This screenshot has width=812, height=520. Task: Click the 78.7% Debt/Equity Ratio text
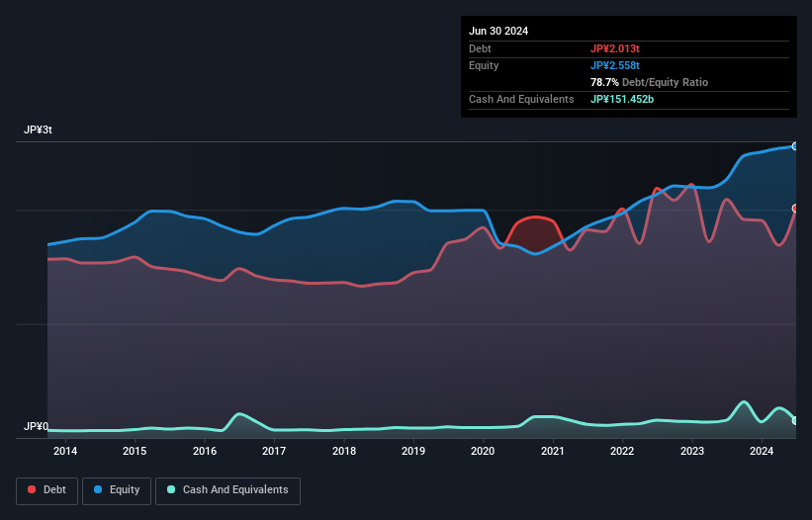pyautogui.click(x=649, y=82)
